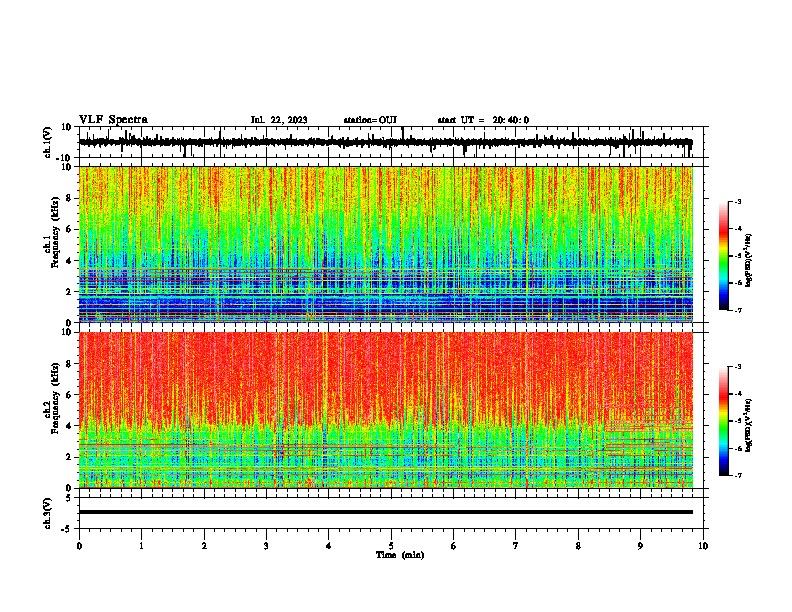Select the "start UT = 20:40:0" text
This screenshot has height=612, width=792.
pyautogui.click(x=483, y=120)
